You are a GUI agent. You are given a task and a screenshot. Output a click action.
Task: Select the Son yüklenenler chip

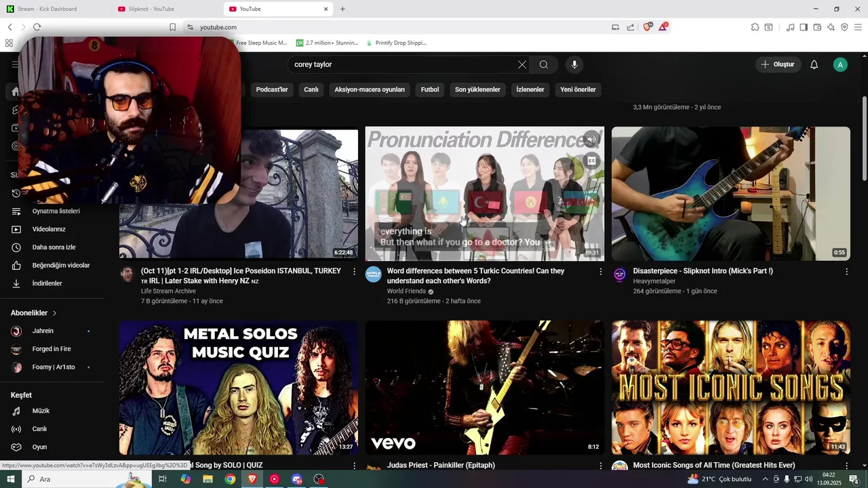pyautogui.click(x=477, y=89)
